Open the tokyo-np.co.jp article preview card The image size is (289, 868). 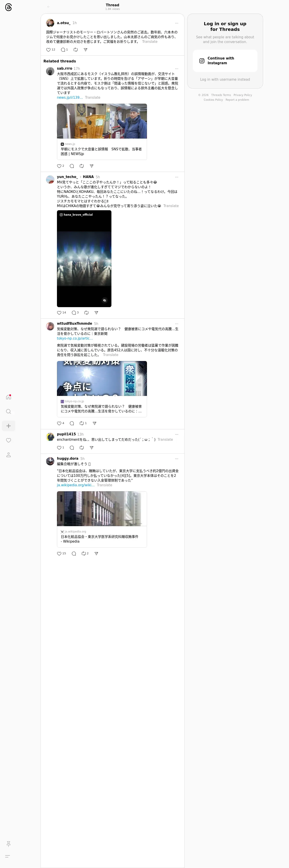pyautogui.click(x=102, y=389)
